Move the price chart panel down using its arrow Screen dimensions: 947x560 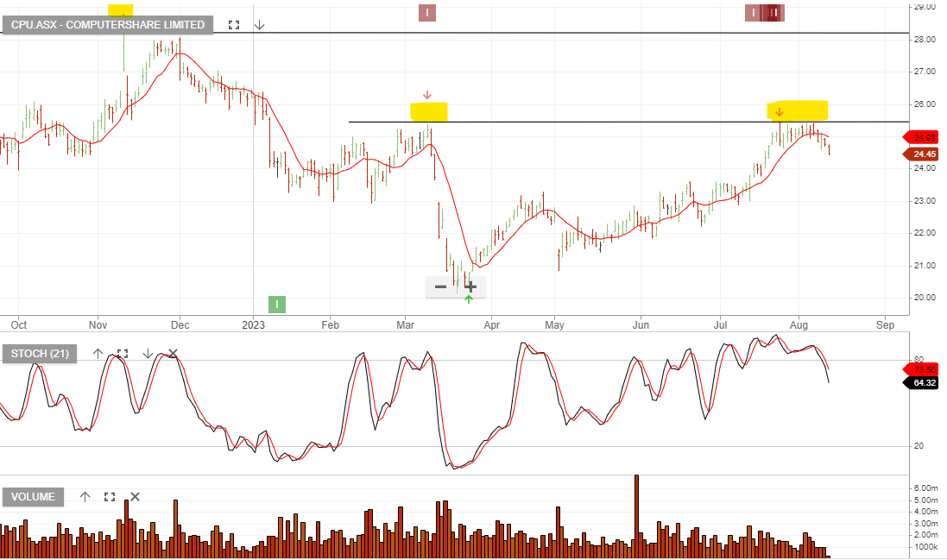(x=259, y=25)
